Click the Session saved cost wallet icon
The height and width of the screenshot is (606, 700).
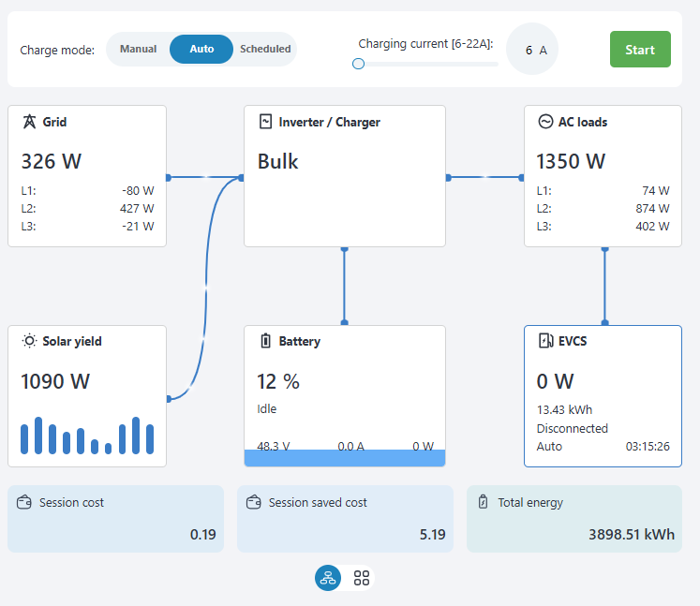point(254,503)
